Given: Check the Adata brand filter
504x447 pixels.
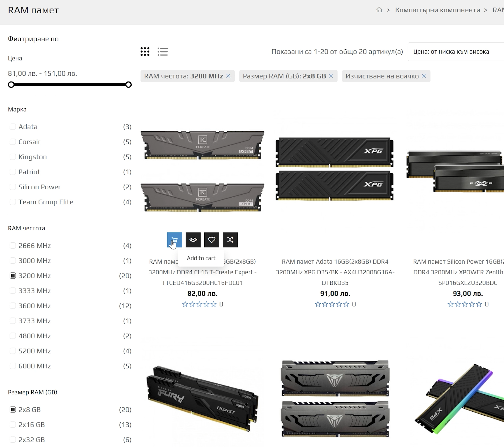Looking at the screenshot, I should tap(13, 127).
